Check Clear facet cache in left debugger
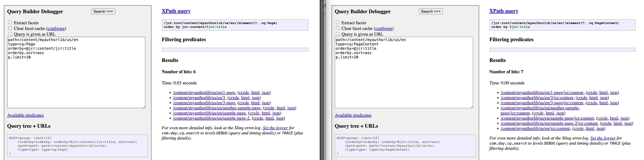The height and width of the screenshot is (160, 644). pyautogui.click(x=10, y=28)
